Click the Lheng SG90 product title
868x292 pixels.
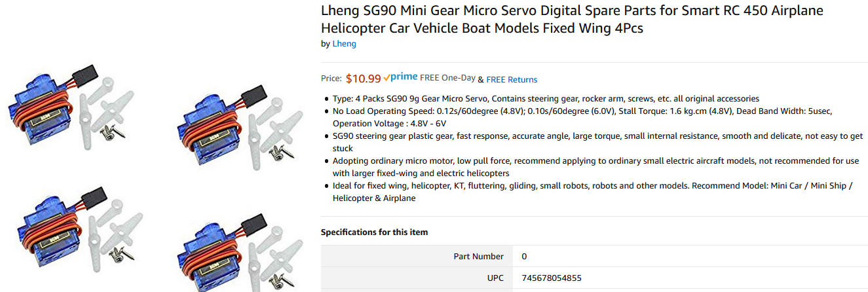pos(571,20)
